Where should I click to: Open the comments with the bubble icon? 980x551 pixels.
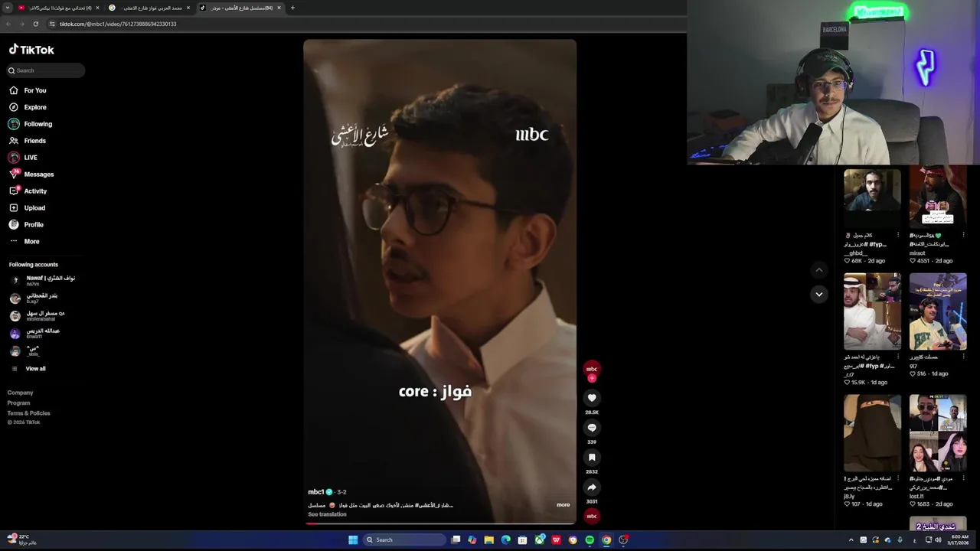[592, 428]
